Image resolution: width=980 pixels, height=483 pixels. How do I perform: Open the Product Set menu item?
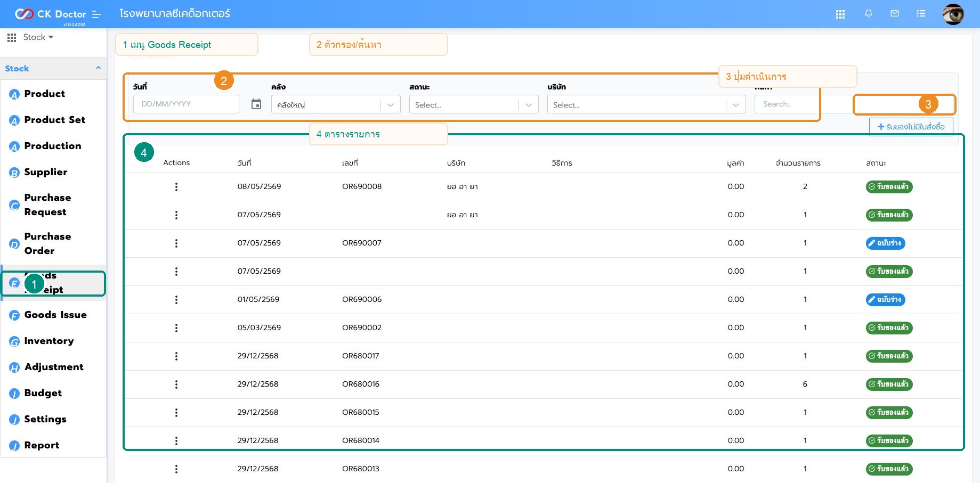tap(54, 120)
